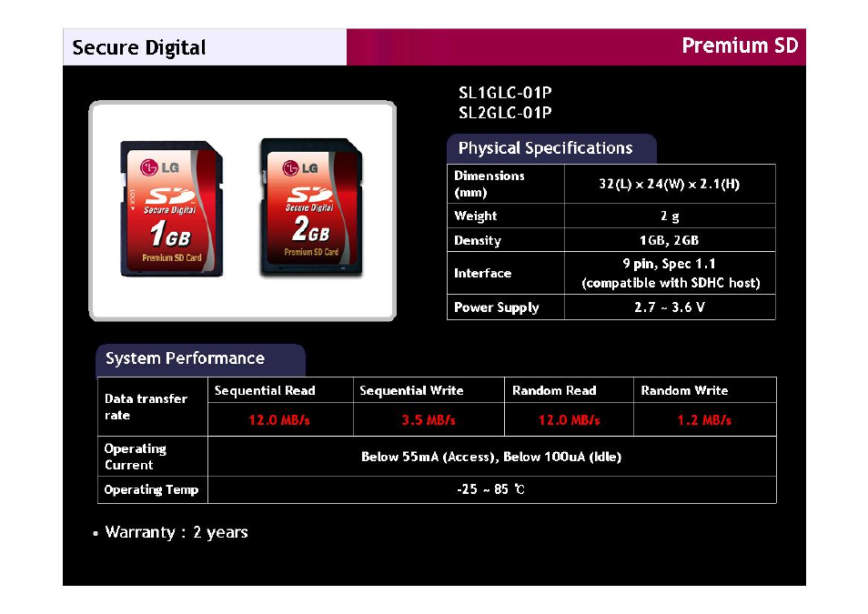
Task: Click the Sequential Read 12.0 MB/s value
Action: pos(279,420)
